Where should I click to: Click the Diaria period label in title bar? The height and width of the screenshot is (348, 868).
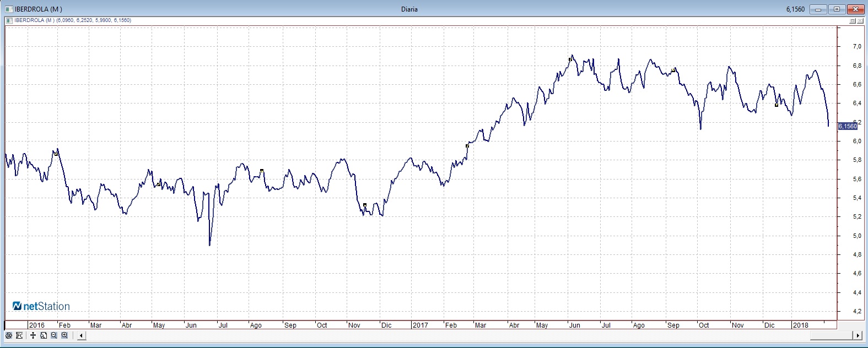[409, 9]
